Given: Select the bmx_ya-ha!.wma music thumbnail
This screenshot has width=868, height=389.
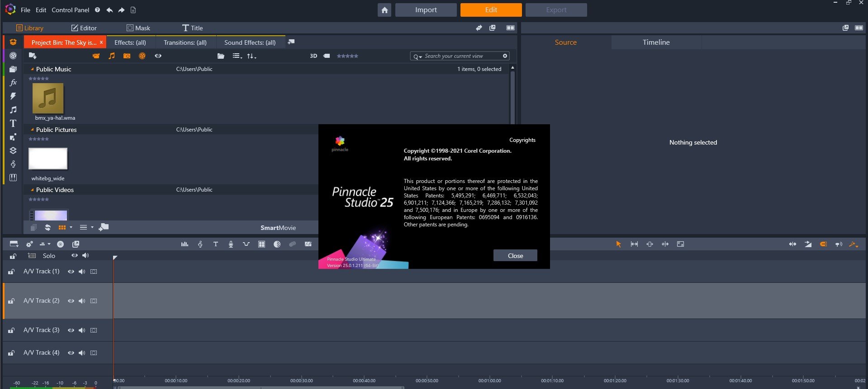Looking at the screenshot, I should pyautogui.click(x=48, y=98).
